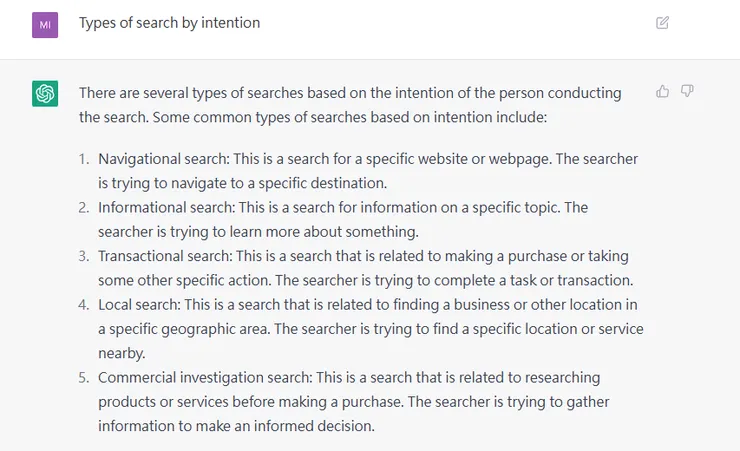740x451 pixels.
Task: Click list number 5 marker
Action: [84, 377]
